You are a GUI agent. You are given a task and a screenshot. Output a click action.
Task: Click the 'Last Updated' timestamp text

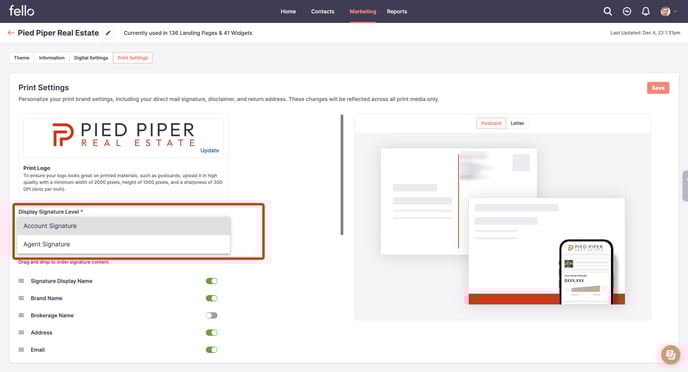coord(645,33)
